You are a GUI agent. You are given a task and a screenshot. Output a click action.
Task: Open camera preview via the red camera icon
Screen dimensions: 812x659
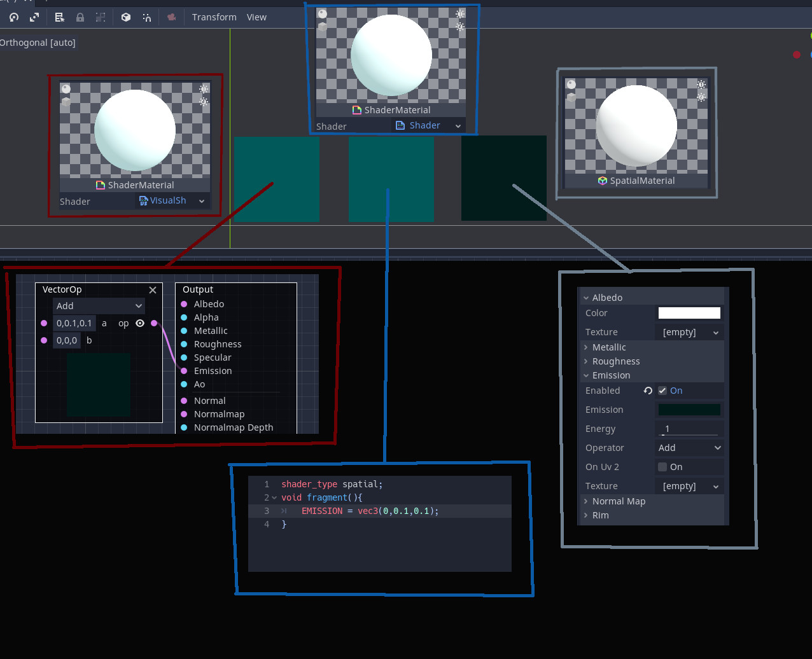point(171,17)
